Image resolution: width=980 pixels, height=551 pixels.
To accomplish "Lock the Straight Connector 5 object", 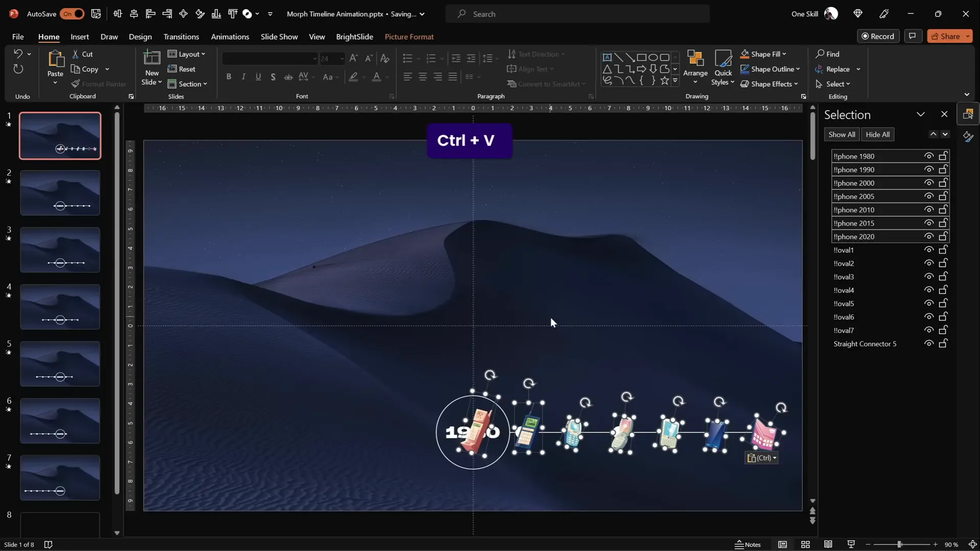I will coord(943,343).
